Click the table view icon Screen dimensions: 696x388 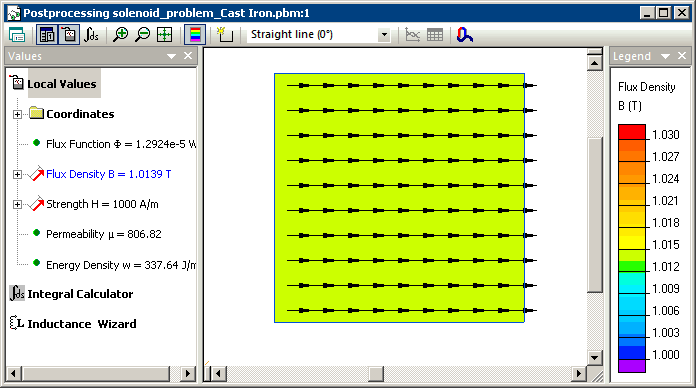point(435,35)
